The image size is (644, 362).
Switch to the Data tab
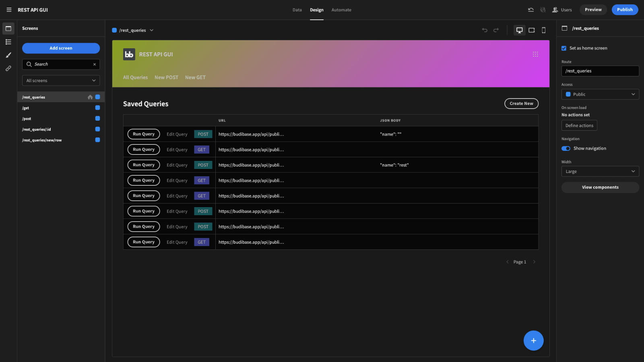click(x=297, y=10)
